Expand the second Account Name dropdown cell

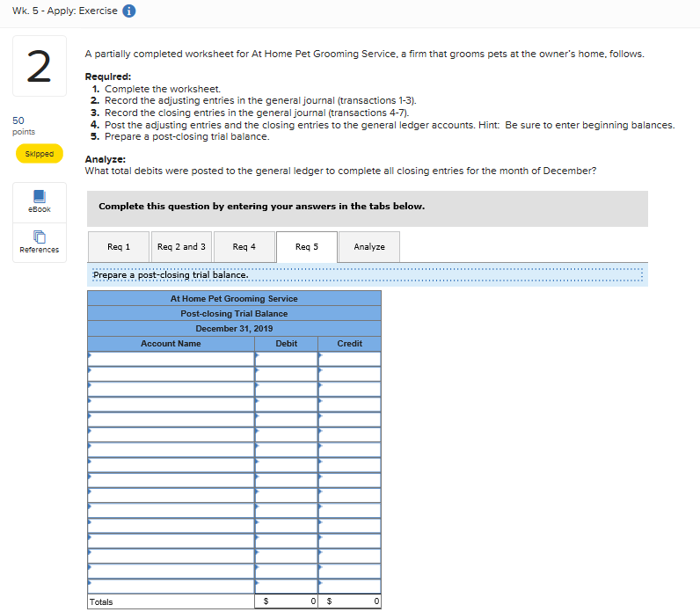[171, 374]
